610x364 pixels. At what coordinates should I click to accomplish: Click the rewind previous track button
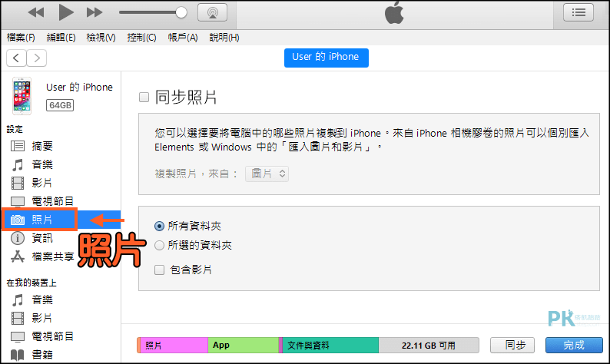click(36, 12)
